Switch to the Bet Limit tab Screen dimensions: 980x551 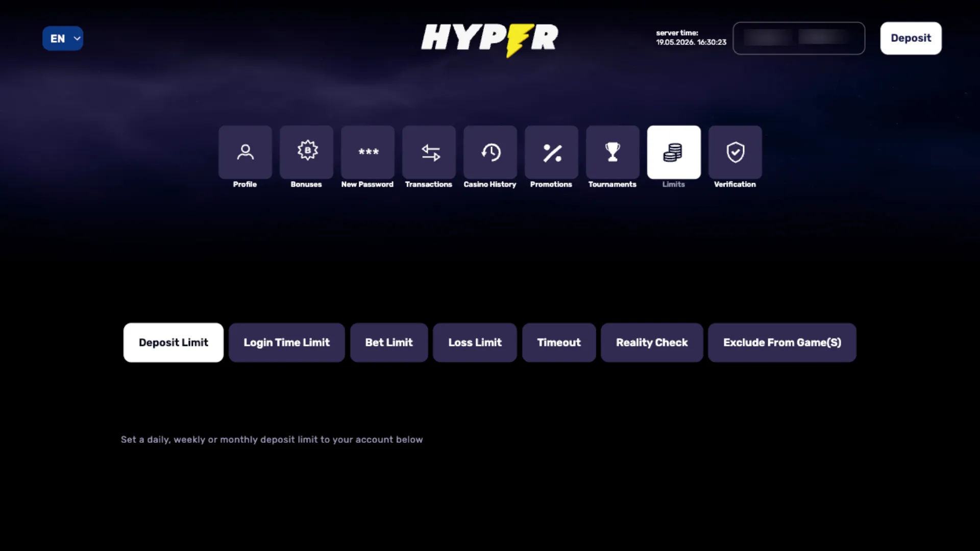pyautogui.click(x=389, y=342)
